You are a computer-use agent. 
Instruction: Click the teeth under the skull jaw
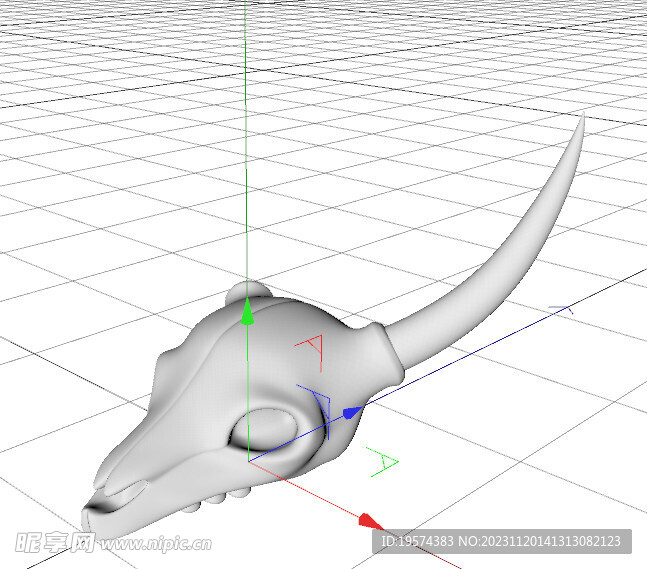click(x=218, y=499)
